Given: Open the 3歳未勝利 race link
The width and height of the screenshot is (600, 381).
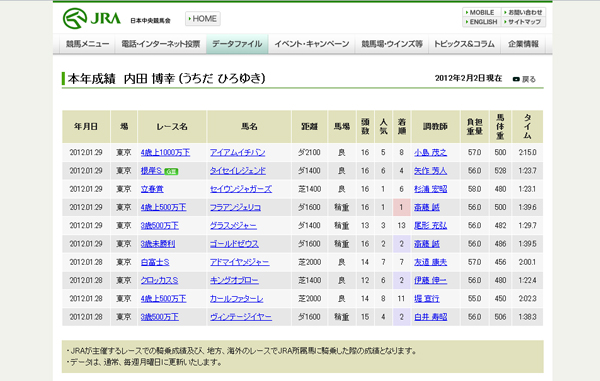Looking at the screenshot, I should pyautogui.click(x=158, y=244).
